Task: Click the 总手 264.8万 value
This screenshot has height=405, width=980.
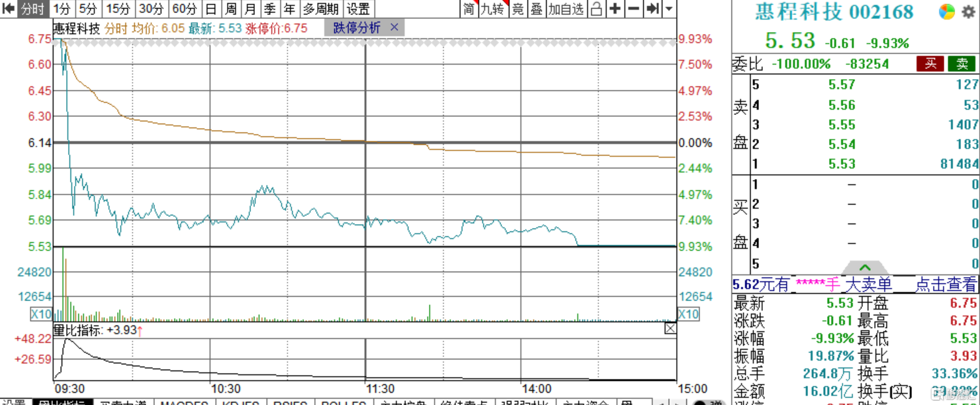Action: click(829, 374)
